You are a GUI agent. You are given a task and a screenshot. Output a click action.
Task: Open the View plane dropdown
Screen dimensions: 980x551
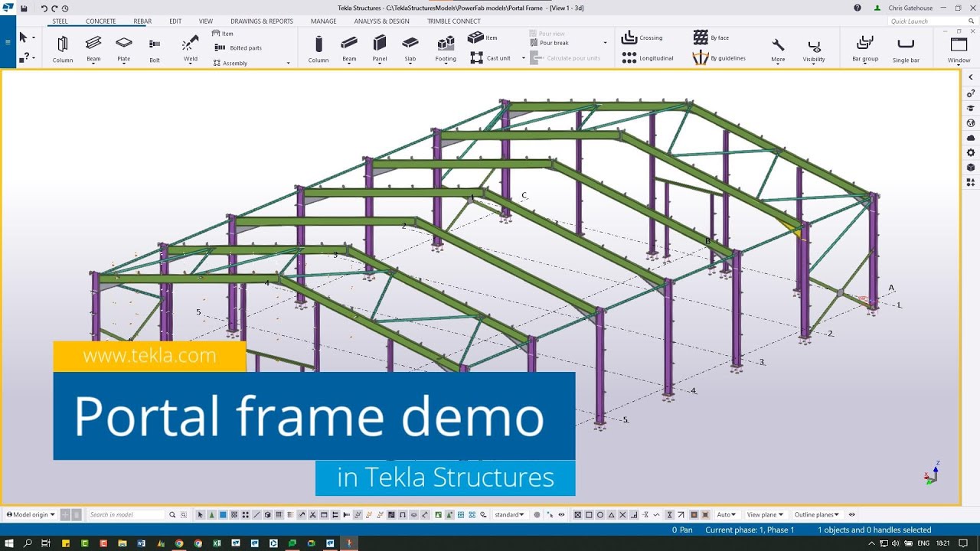(765, 515)
